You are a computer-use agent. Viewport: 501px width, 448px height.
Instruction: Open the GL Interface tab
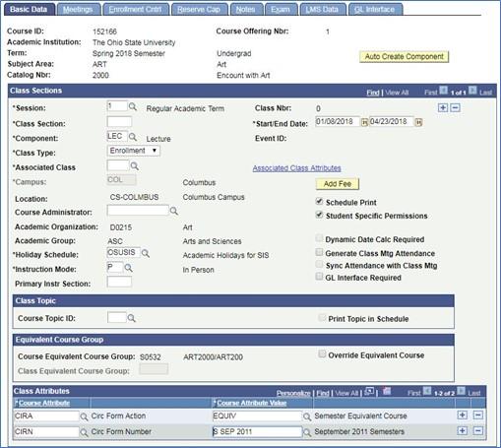coord(375,10)
